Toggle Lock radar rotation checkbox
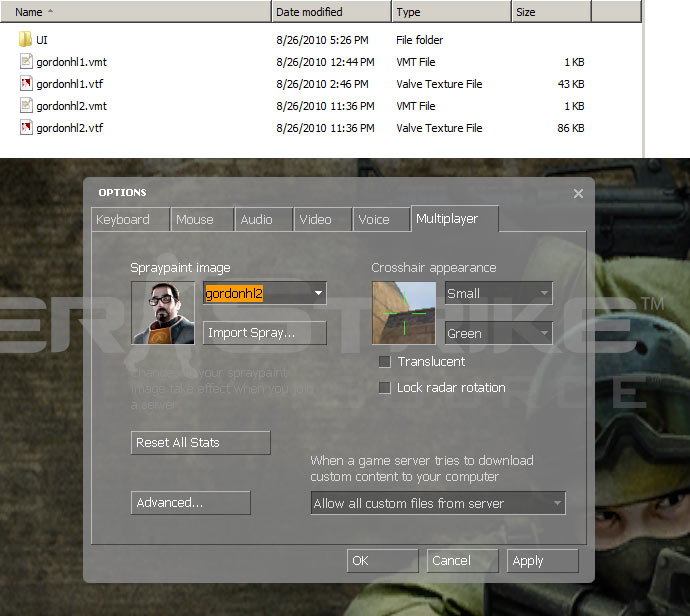This screenshot has width=690, height=616. [x=384, y=388]
